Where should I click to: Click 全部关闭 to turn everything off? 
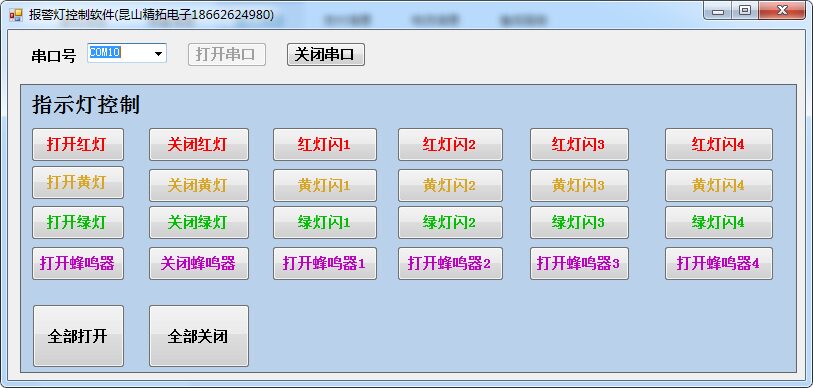click(199, 336)
